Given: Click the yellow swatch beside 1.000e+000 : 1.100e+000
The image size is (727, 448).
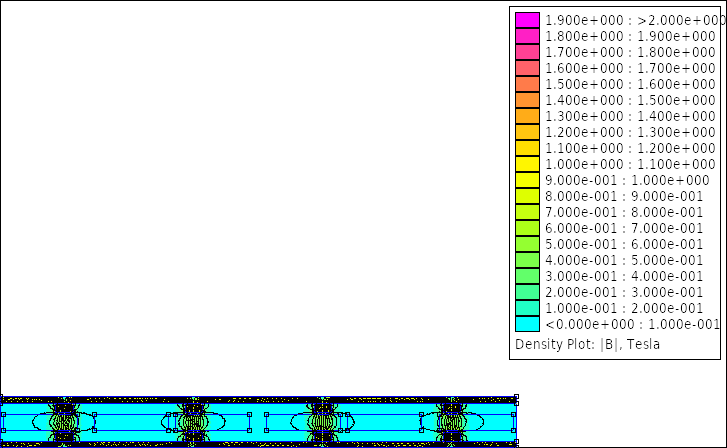Looking at the screenshot, I should 527,164.
